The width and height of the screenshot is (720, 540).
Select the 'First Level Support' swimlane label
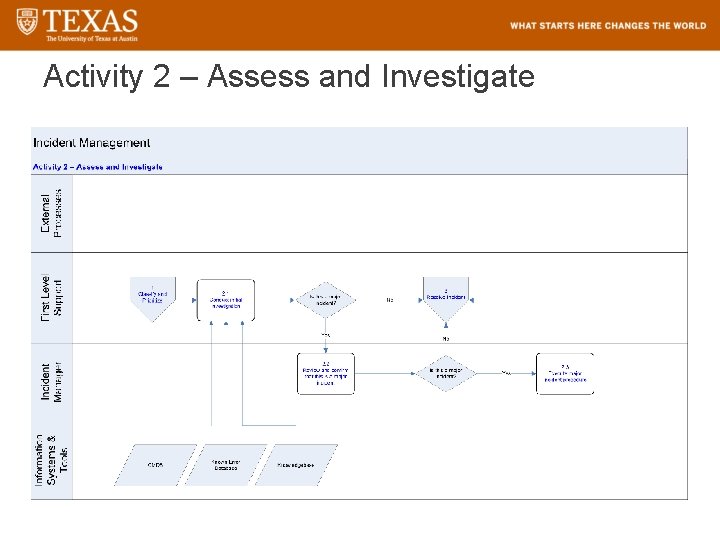coord(51,298)
